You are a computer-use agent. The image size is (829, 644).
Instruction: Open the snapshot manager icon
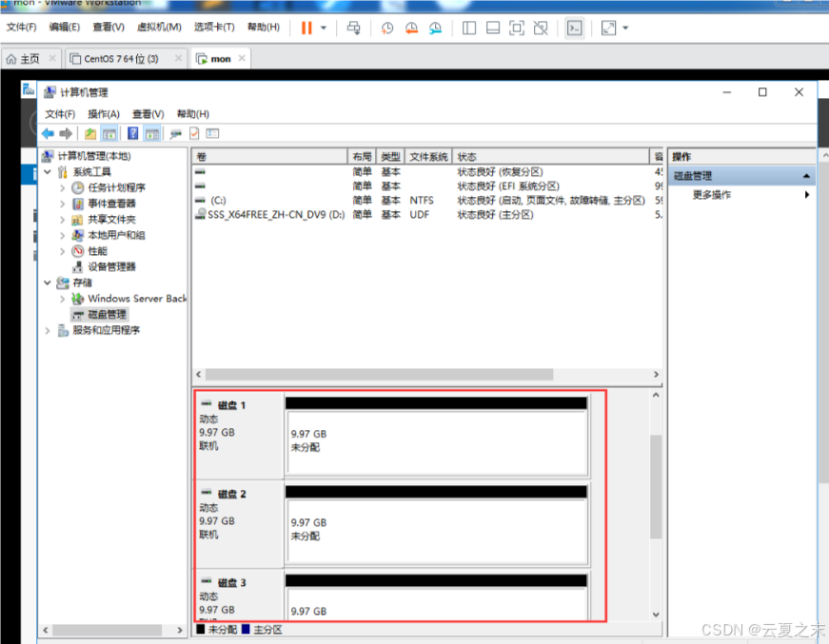435,28
